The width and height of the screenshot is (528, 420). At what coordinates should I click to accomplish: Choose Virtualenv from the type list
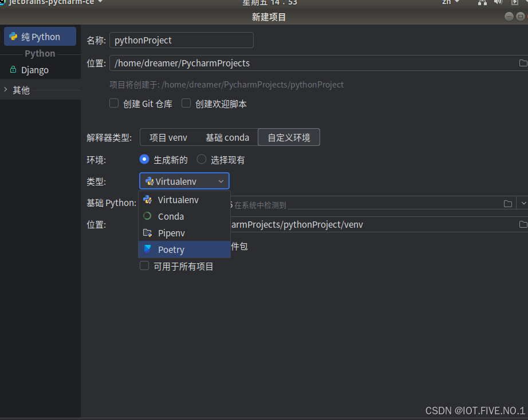coord(184,200)
